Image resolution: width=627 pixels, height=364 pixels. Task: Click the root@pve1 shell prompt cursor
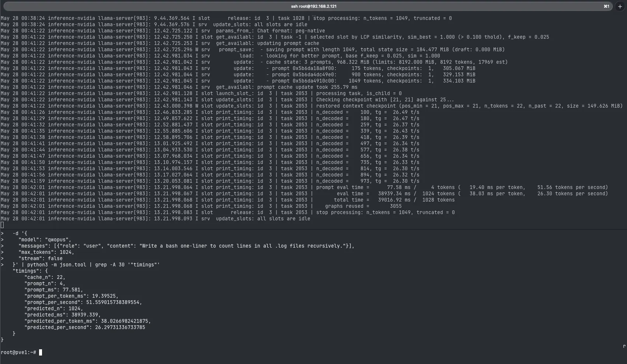41,353
